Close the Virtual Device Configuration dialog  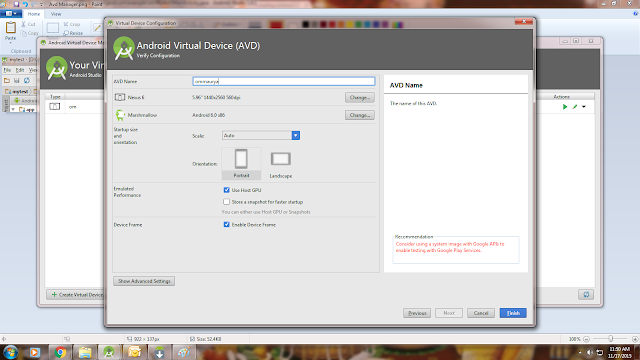524,22
